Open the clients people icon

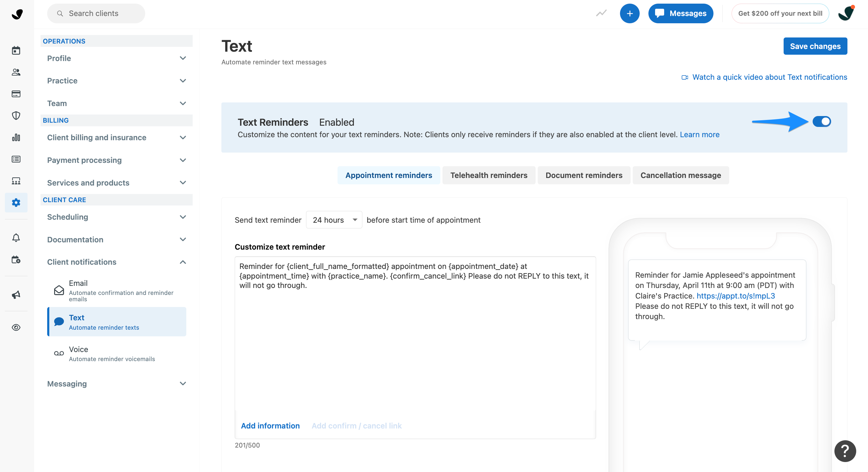pos(16,72)
